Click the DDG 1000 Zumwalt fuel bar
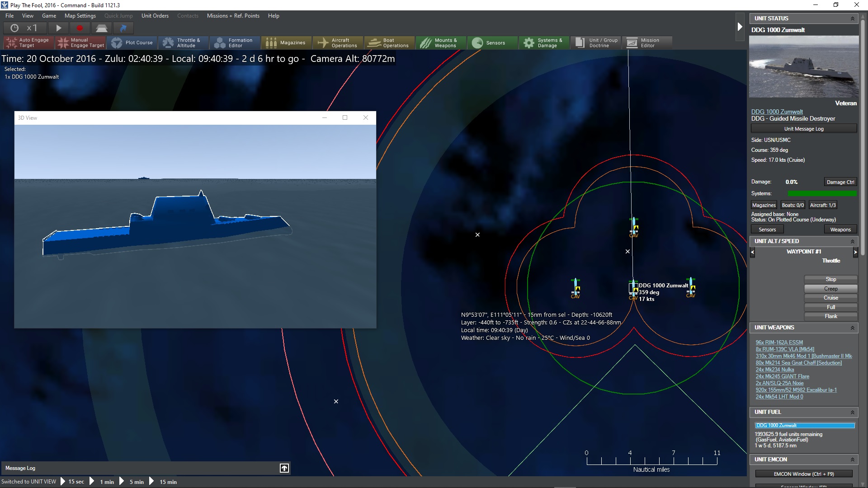 tap(805, 426)
